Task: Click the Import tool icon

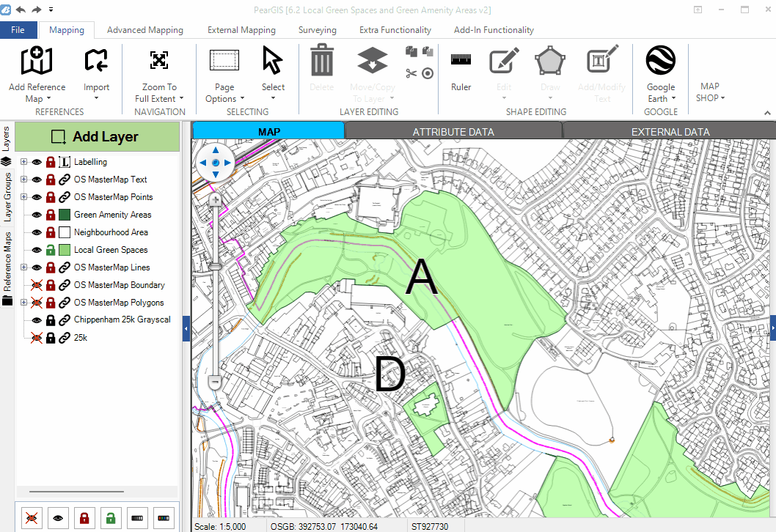Action: [96, 60]
